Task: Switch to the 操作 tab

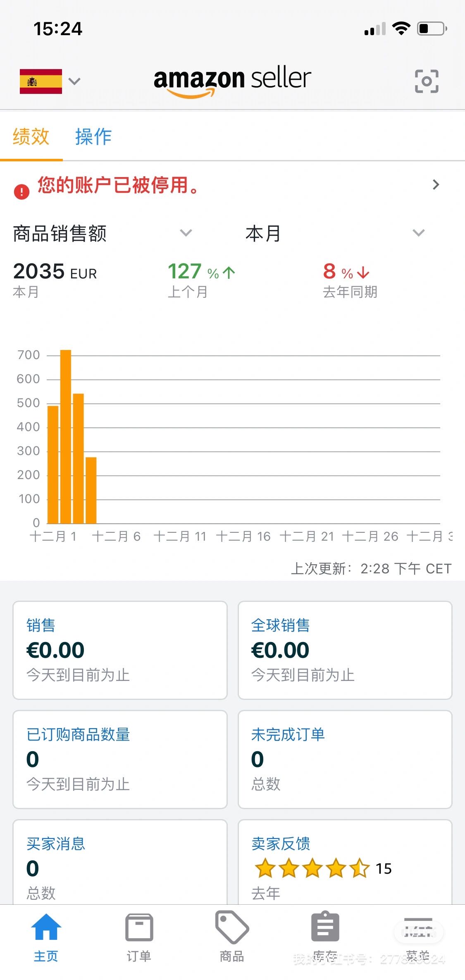Action: pyautogui.click(x=93, y=137)
